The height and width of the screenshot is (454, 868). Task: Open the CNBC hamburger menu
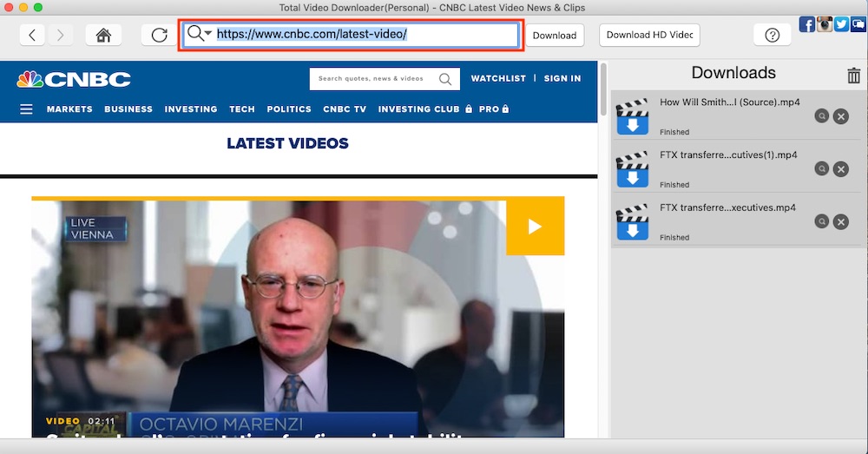(x=26, y=109)
